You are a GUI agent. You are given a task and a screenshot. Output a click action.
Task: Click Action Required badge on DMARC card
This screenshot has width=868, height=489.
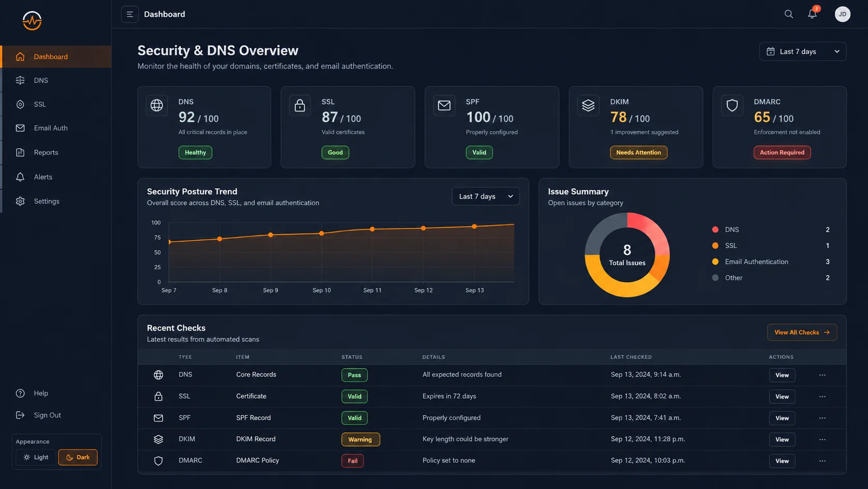pyautogui.click(x=782, y=152)
